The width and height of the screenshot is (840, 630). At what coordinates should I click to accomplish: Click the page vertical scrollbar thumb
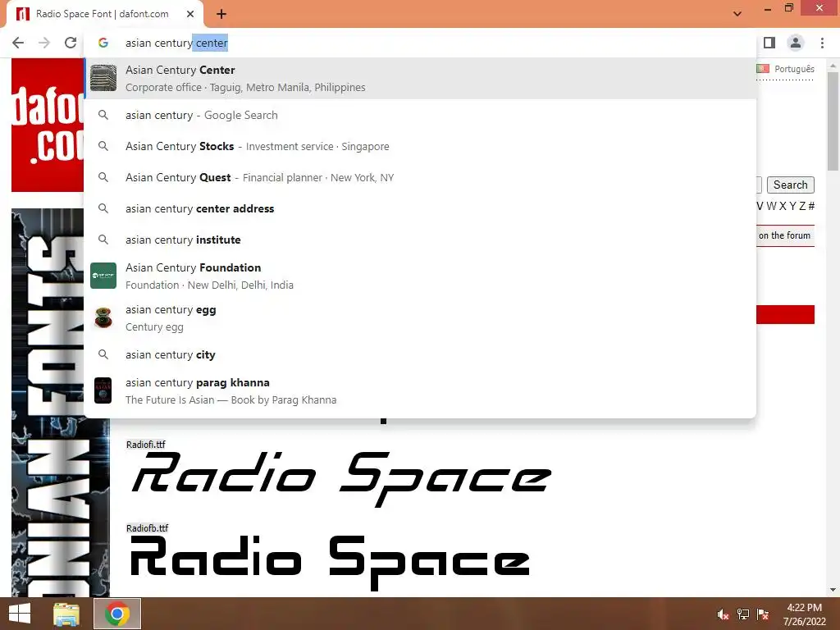(833, 121)
